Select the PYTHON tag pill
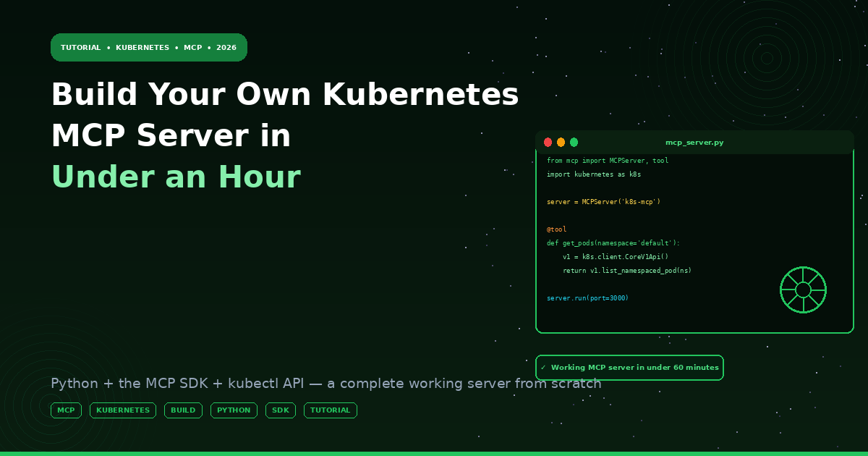 pyautogui.click(x=234, y=410)
